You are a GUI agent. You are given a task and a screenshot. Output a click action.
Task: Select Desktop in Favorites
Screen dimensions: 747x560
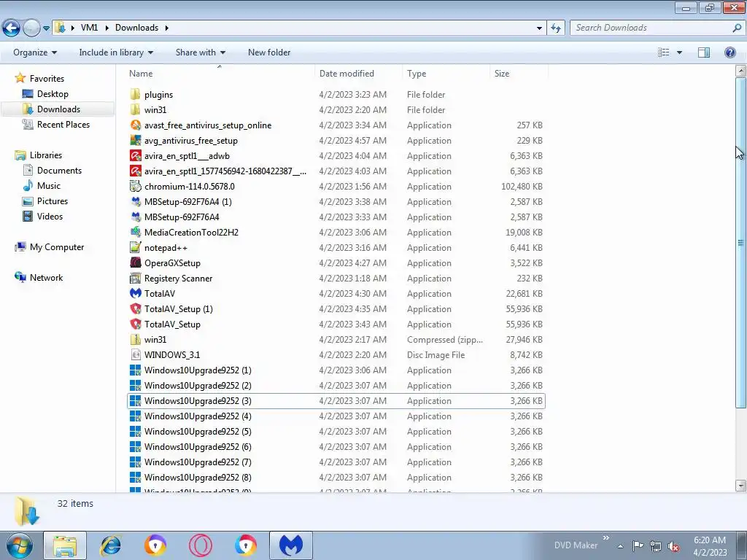pos(53,94)
